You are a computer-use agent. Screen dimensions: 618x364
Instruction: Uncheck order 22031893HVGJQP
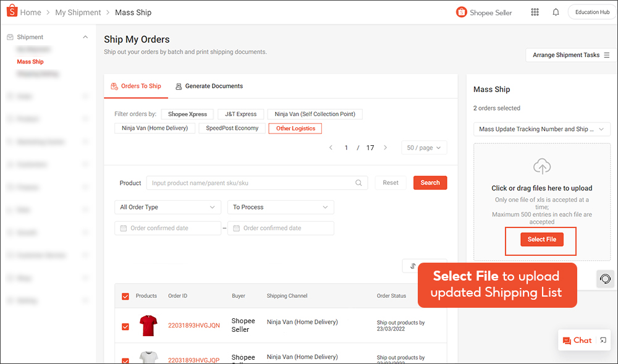[125, 361]
